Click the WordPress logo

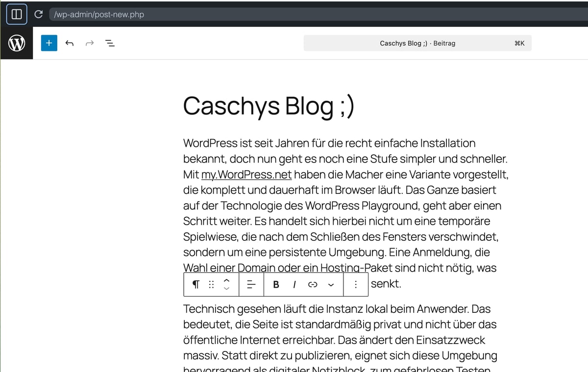17,43
